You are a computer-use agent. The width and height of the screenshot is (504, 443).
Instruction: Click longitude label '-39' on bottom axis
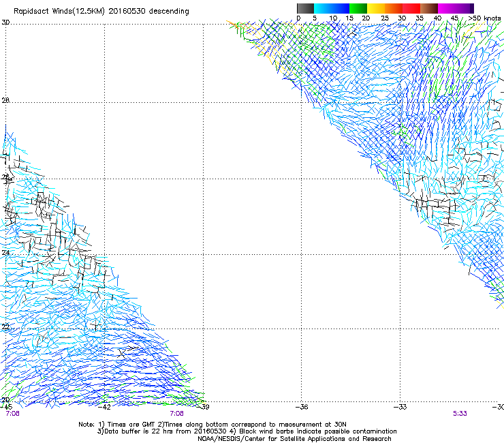[x=203, y=407]
